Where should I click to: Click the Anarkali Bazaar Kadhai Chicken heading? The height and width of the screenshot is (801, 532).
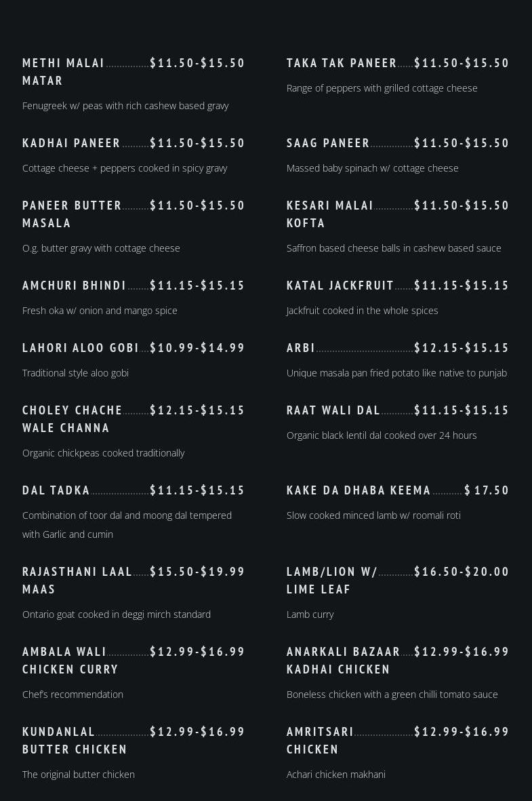[x=343, y=661]
